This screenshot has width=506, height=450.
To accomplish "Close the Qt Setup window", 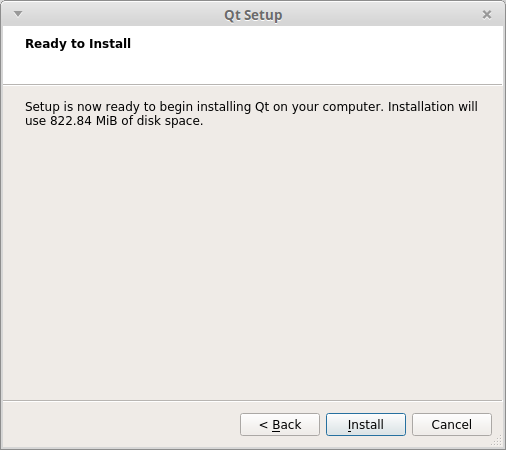I will 487,15.
